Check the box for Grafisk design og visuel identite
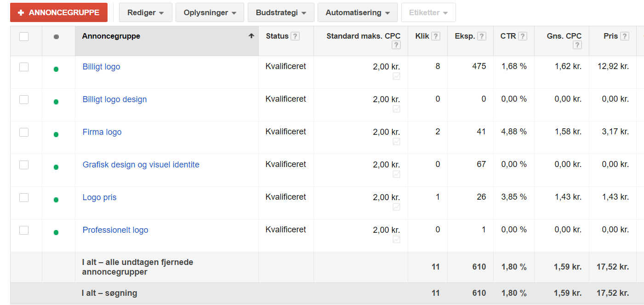 [x=24, y=165]
